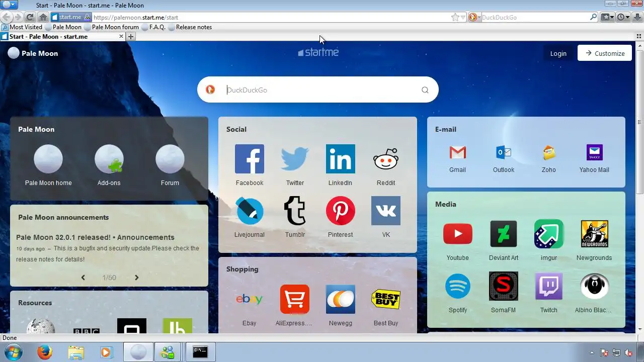The height and width of the screenshot is (362, 644).
Task: Open the Windows Start menu
Action: 13,352
